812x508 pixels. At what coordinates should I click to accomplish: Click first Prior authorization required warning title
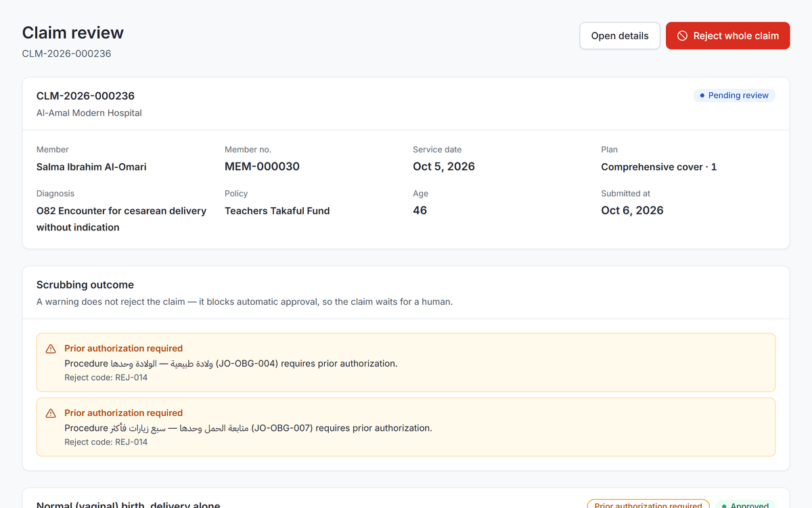point(123,349)
